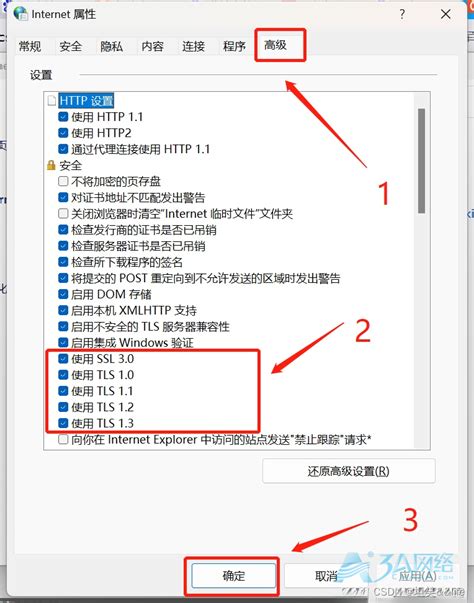Click 还原高级设置(R) button
Screen dimensions: 474x603
pos(349,471)
